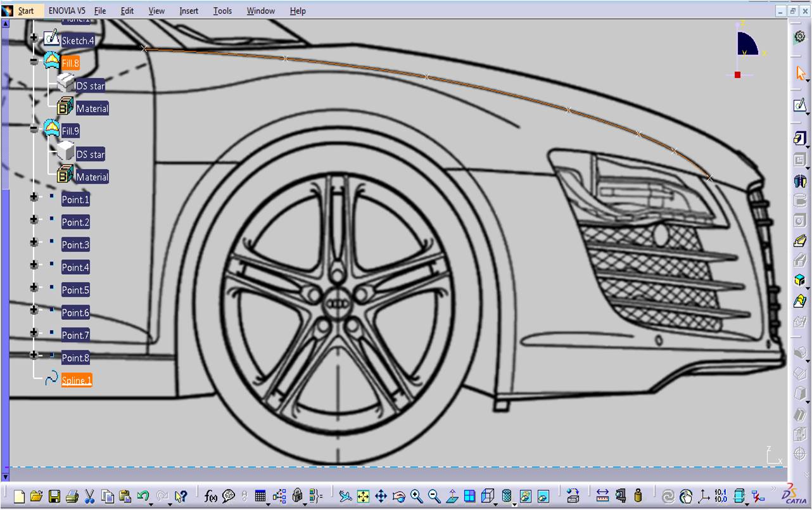The image size is (812, 510).
Task: Open the Tools menu
Action: click(x=222, y=11)
